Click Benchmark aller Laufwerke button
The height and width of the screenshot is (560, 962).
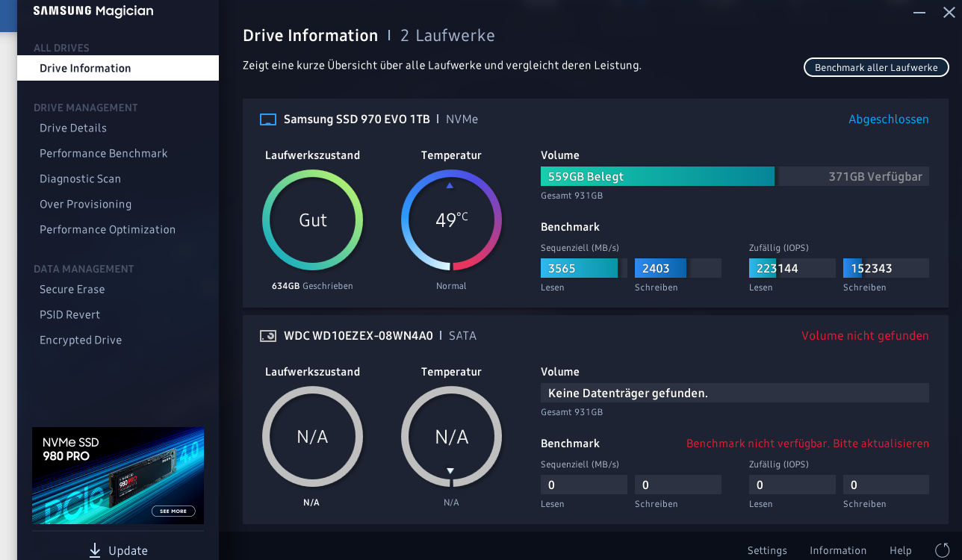coord(876,67)
